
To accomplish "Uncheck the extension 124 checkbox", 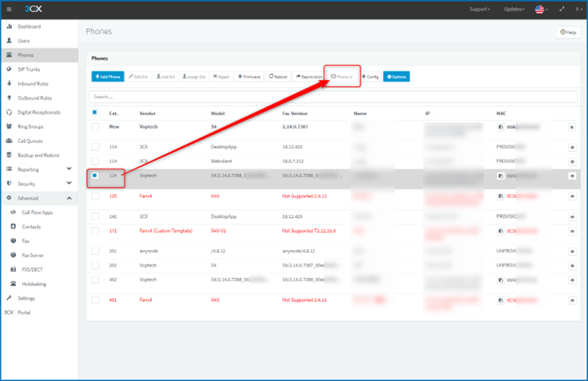I will [95, 175].
